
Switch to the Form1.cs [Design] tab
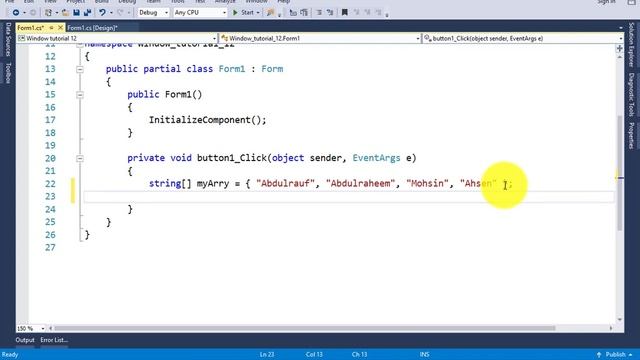[92, 28]
